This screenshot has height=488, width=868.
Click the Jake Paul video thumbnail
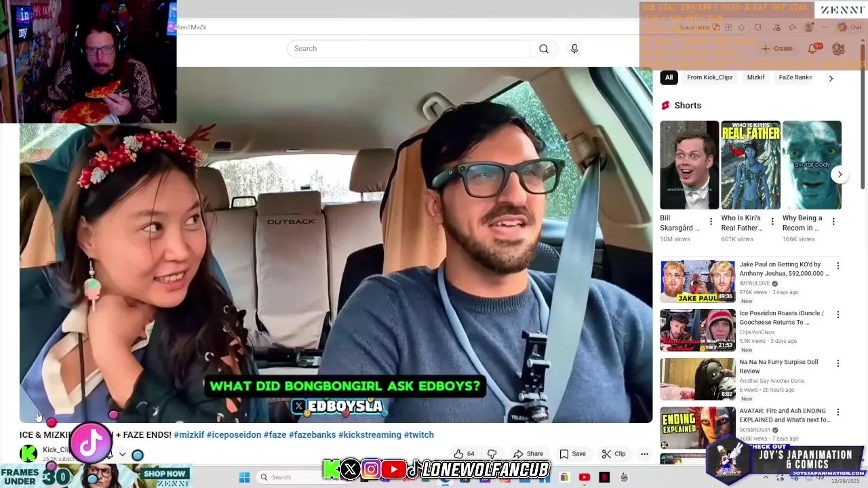click(698, 281)
